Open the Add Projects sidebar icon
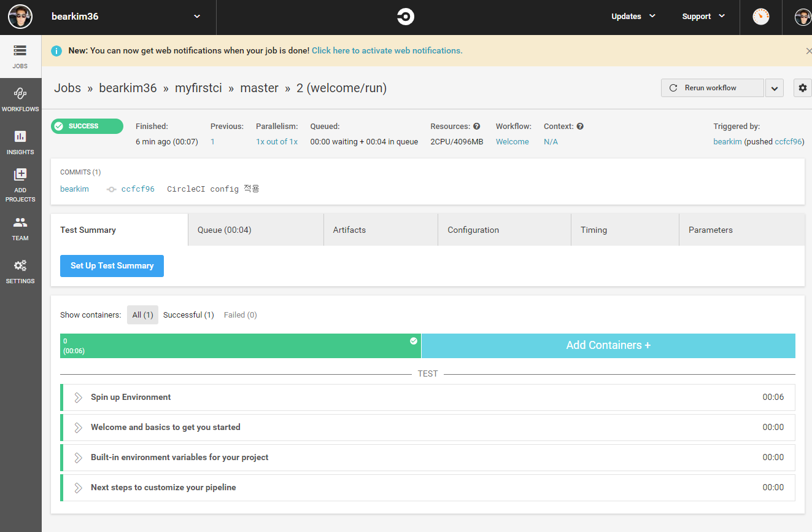The height and width of the screenshot is (532, 812). [x=20, y=185]
